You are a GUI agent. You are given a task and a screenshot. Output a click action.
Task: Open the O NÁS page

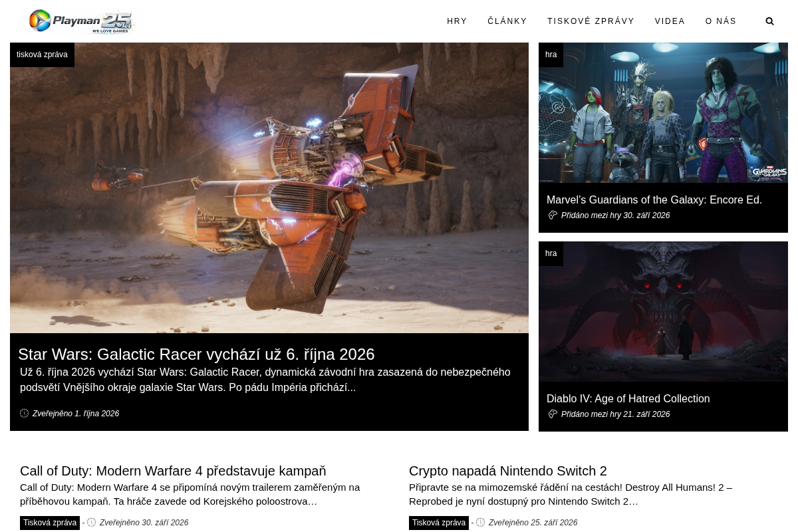tap(721, 21)
